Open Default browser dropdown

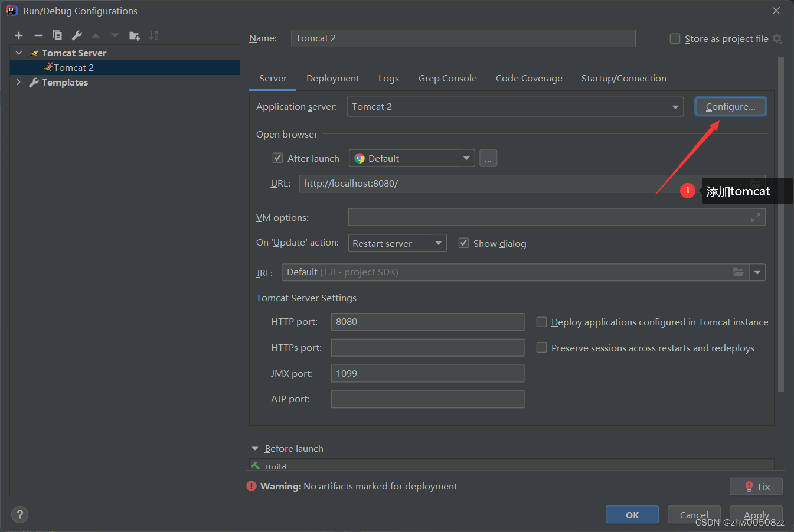(412, 158)
